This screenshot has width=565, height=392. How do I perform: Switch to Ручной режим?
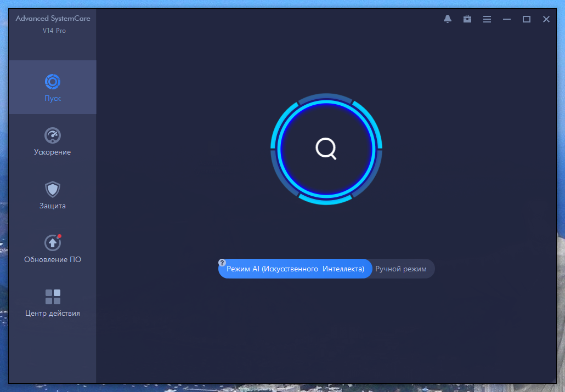click(x=401, y=269)
